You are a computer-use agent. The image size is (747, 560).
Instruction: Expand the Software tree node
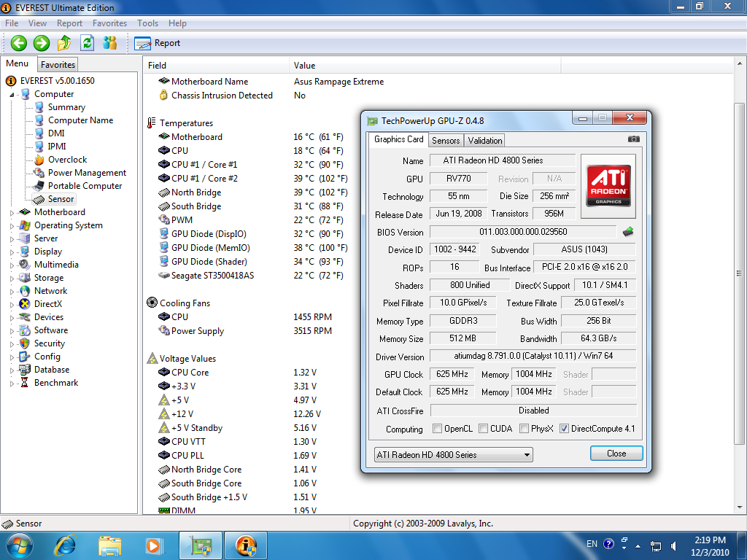12,331
